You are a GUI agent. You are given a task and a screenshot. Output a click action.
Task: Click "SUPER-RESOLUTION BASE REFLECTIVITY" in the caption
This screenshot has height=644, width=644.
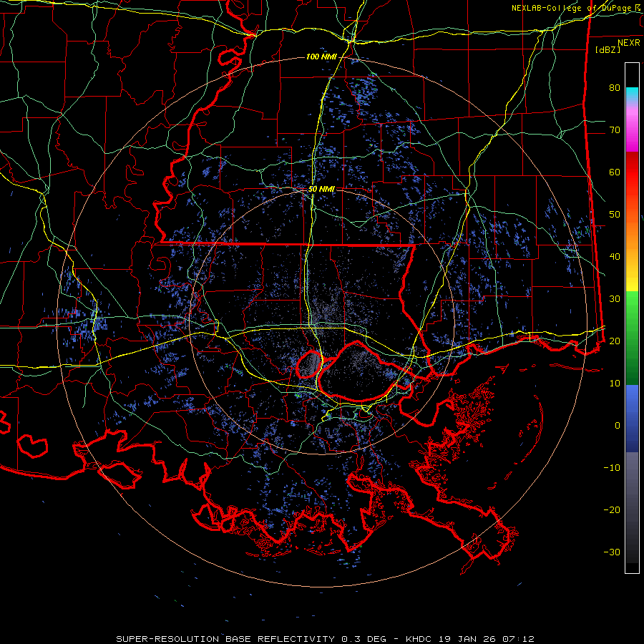click(x=225, y=639)
